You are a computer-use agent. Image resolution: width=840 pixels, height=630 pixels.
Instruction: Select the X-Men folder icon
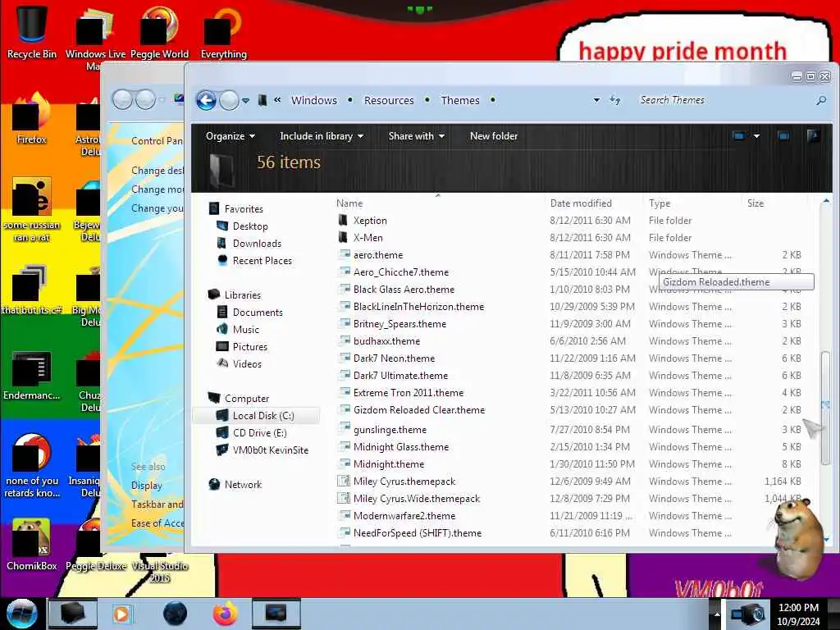(x=343, y=237)
